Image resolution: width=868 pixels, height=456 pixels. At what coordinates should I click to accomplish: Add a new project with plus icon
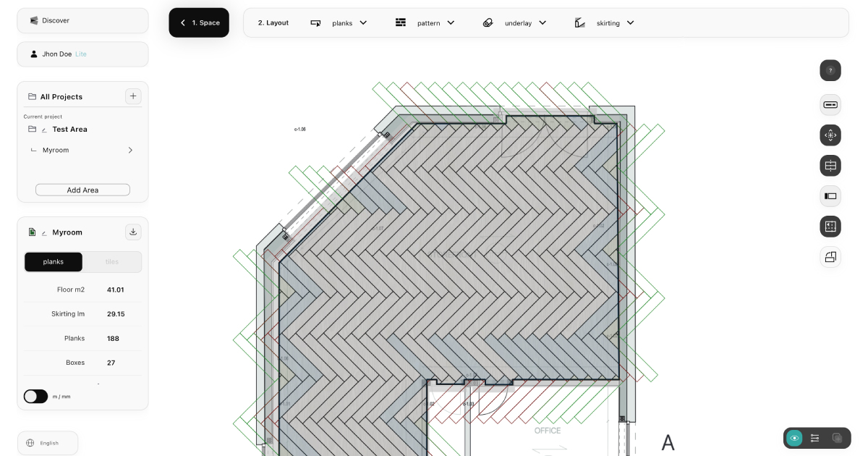point(133,96)
